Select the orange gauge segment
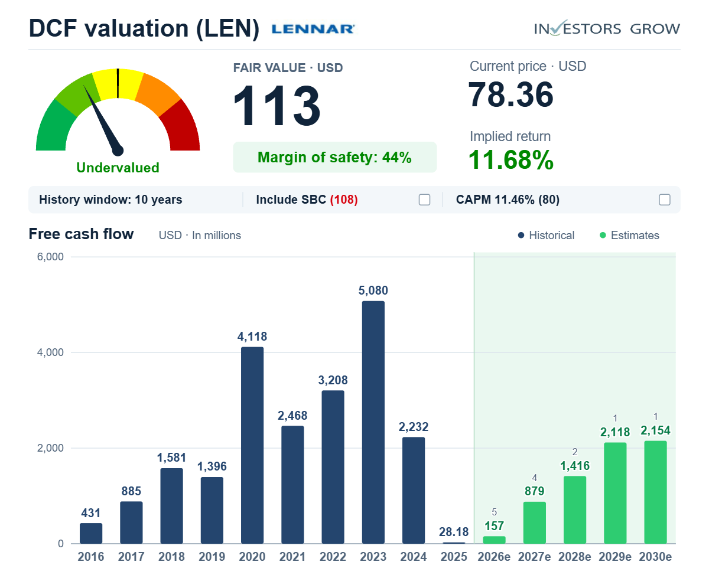This screenshot has height=588, width=709. [158, 94]
